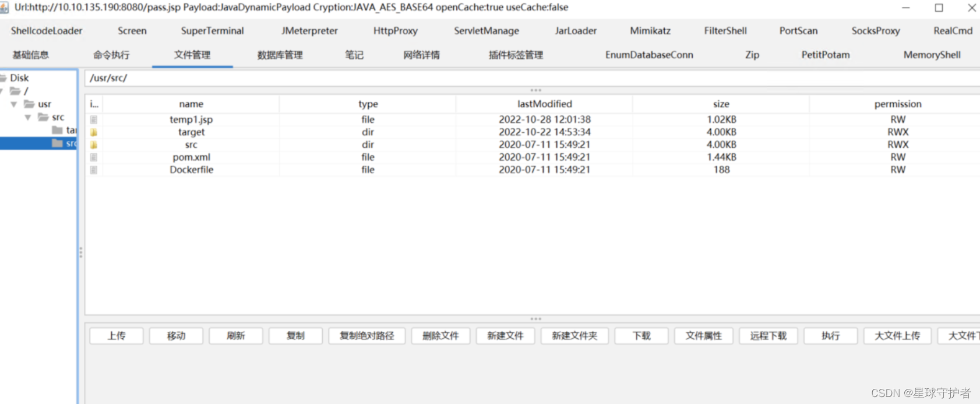980x404 pixels.
Task: Open the 基础信息 tab
Action: 31,55
